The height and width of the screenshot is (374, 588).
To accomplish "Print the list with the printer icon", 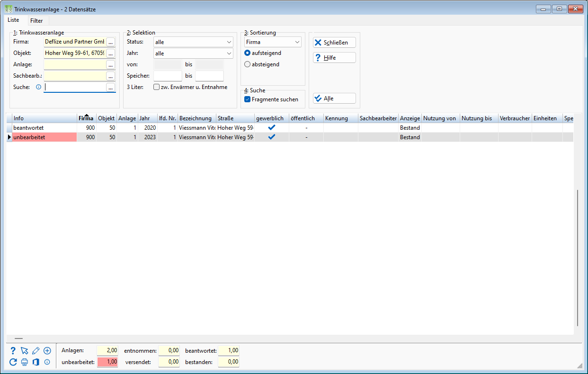I will (x=25, y=362).
